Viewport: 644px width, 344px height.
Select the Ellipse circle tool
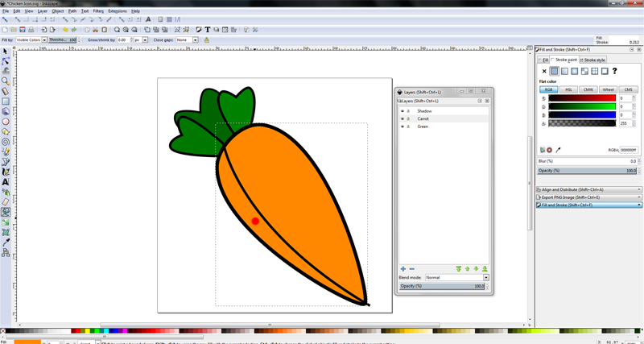6,121
